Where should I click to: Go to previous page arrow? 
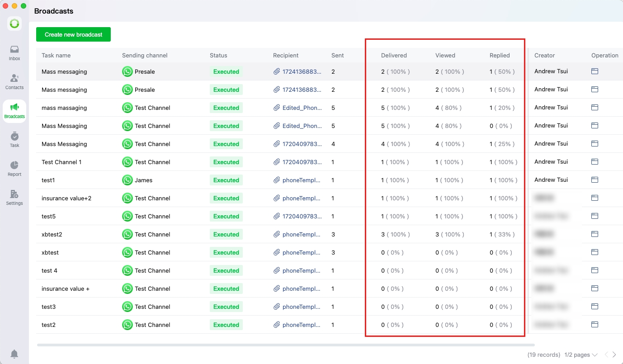(x=606, y=355)
